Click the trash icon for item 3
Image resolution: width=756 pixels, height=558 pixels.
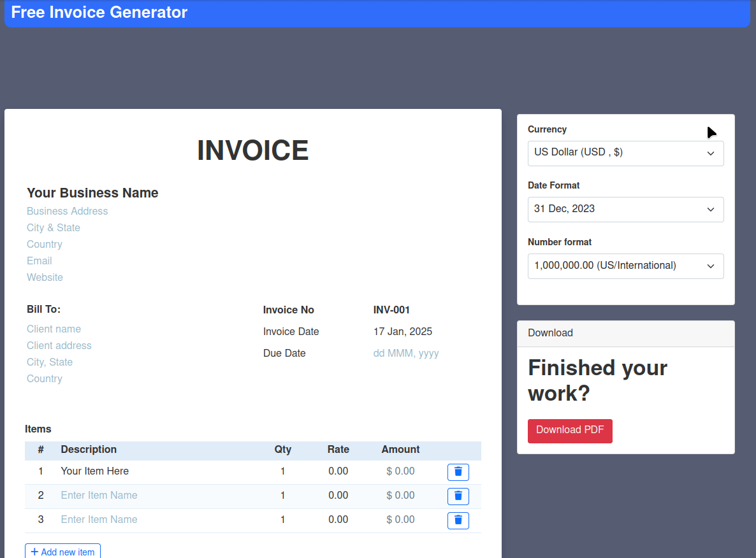[458, 520]
